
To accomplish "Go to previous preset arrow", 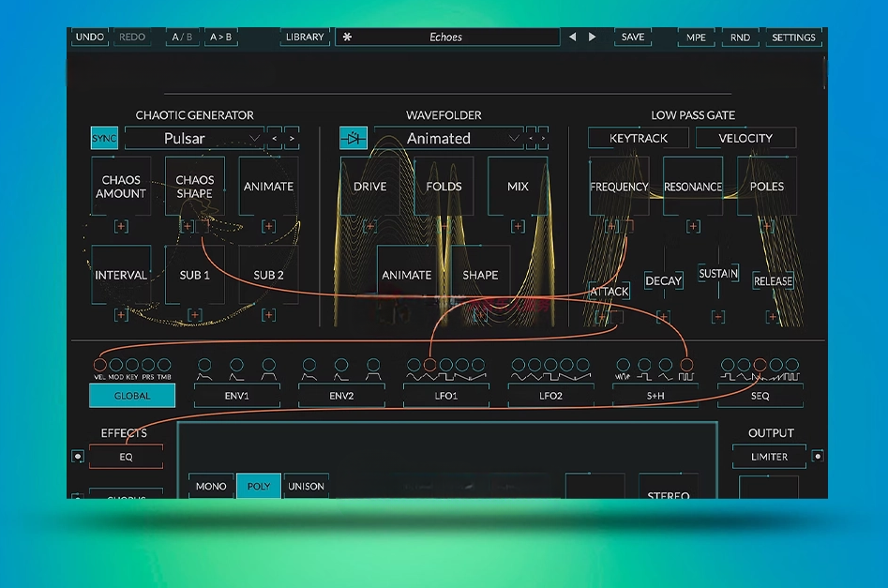I will click(573, 37).
